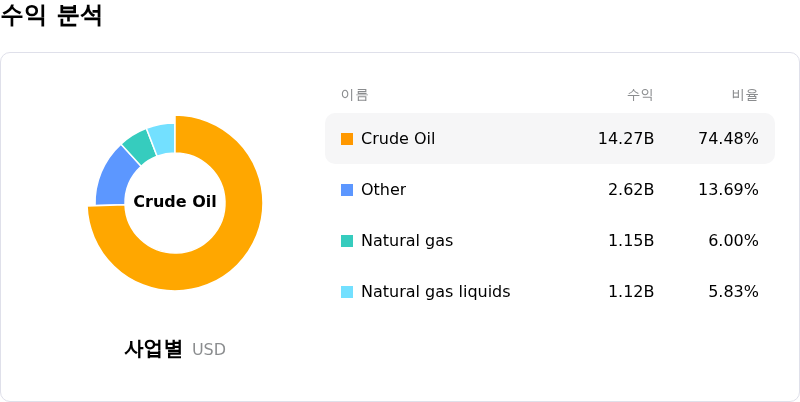Click the 수익 column header
This screenshot has height=402, width=800.
coord(640,95)
